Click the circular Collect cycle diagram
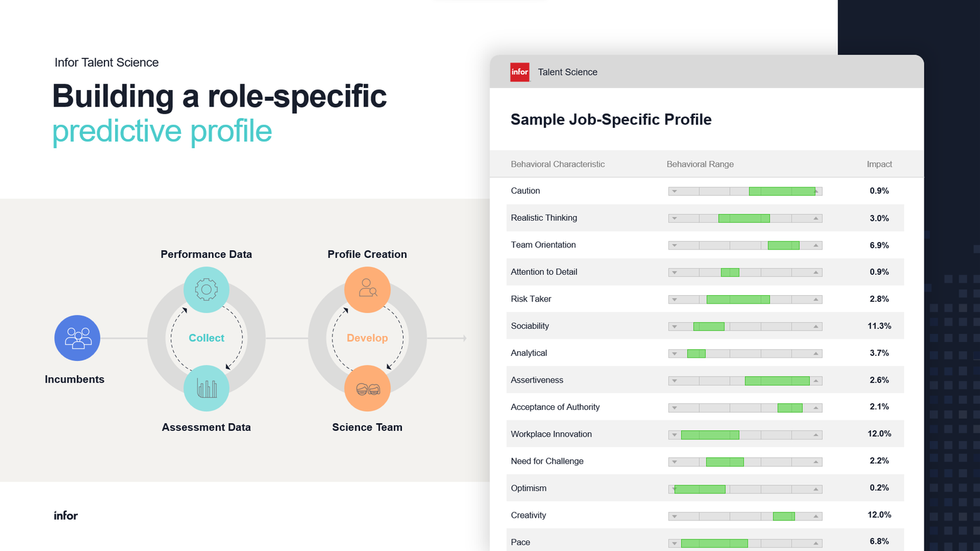980x551 pixels. (x=206, y=338)
